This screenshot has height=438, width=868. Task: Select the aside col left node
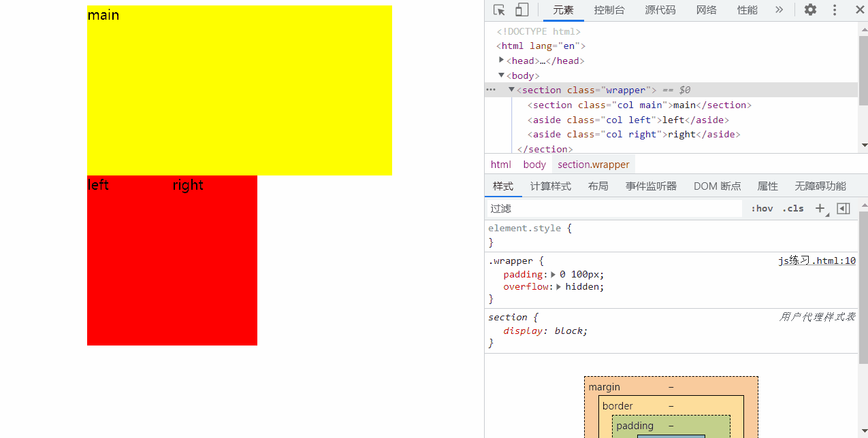628,120
